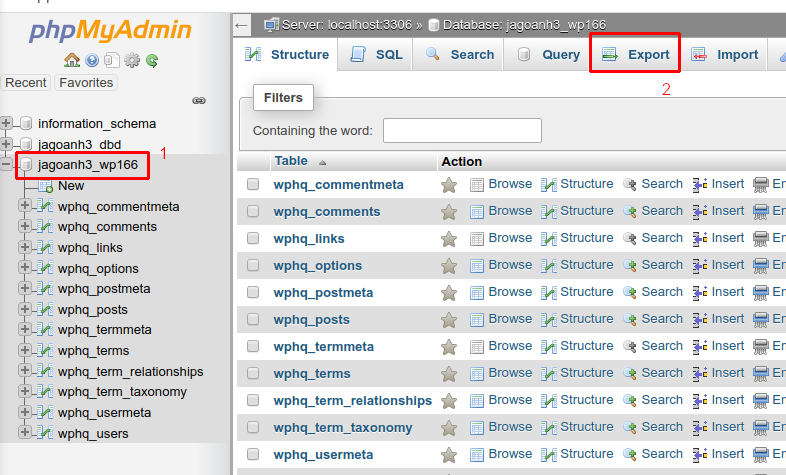Collapse the jagoanh3_wp166 database node
This screenshot has height=475, width=786.
click(x=8, y=165)
